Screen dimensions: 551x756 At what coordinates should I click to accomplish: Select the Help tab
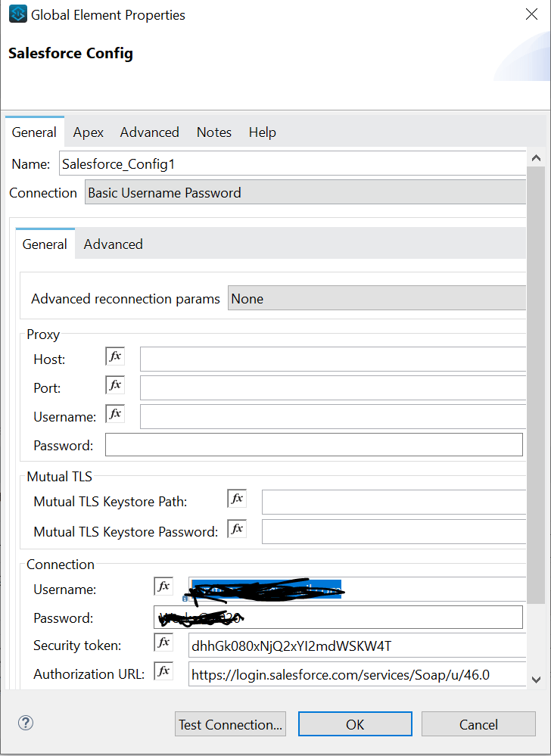[262, 132]
